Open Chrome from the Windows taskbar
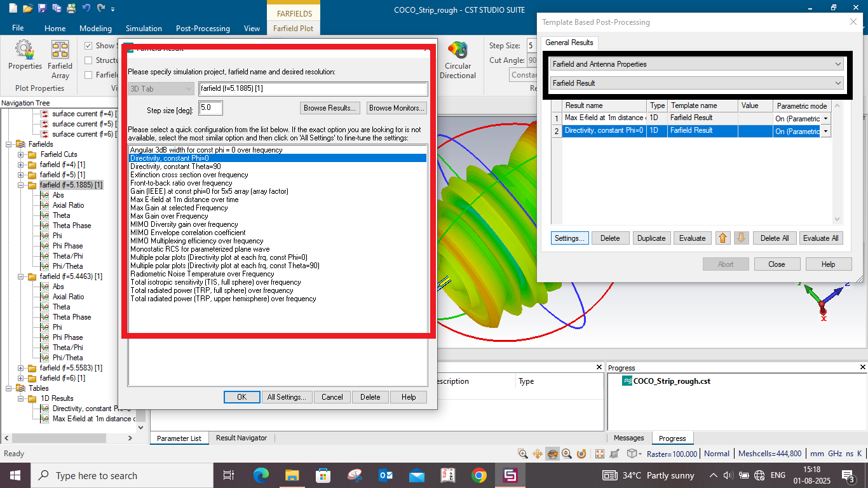 479,475
